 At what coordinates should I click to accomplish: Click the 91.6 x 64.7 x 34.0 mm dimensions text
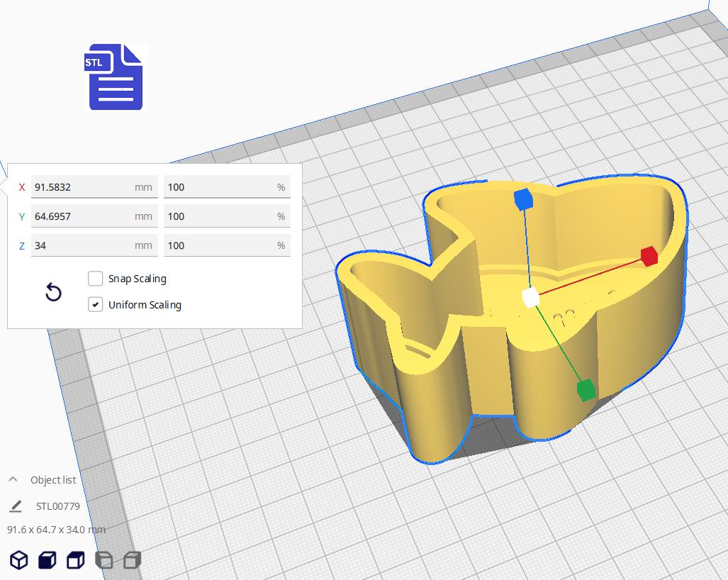click(56, 530)
